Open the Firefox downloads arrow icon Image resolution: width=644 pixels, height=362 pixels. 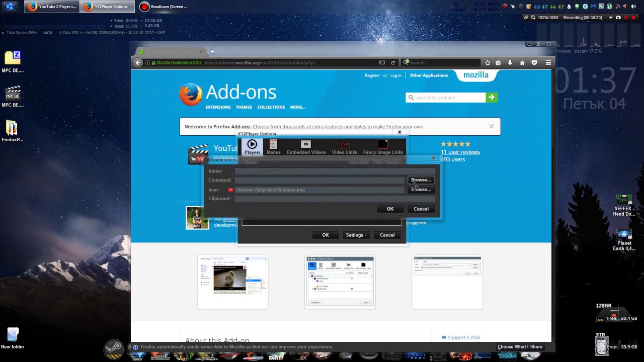[510, 63]
